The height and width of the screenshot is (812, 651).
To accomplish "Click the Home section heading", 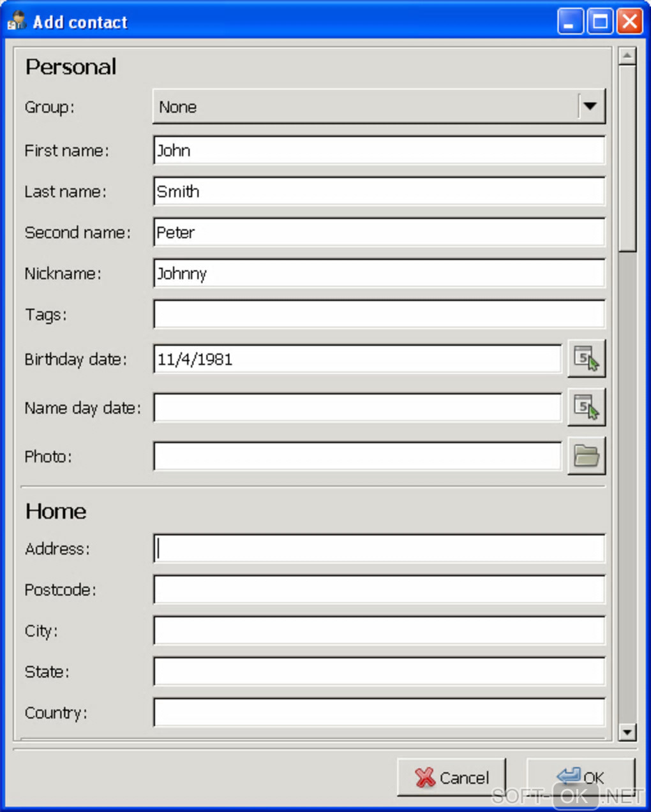I will pos(56,511).
